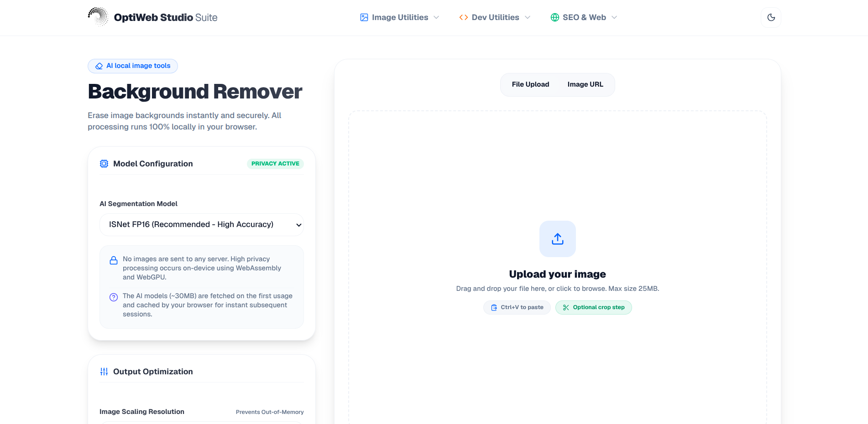Open the SEO & Web menu
868x424 pixels.
[x=584, y=17]
